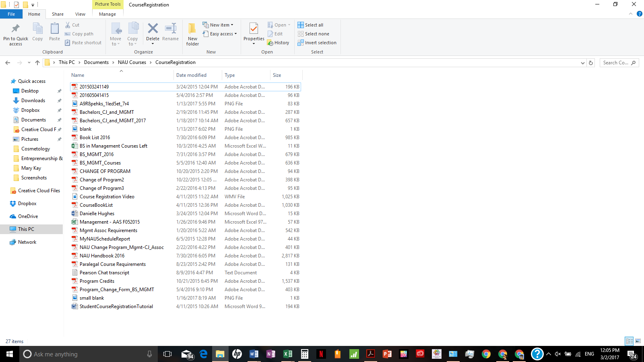The image size is (644, 362).
Task: Unmute the system volume in the tray
Action: (x=557, y=354)
